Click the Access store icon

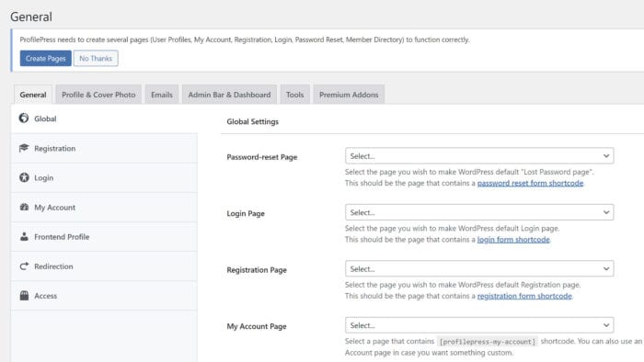pos(24,296)
